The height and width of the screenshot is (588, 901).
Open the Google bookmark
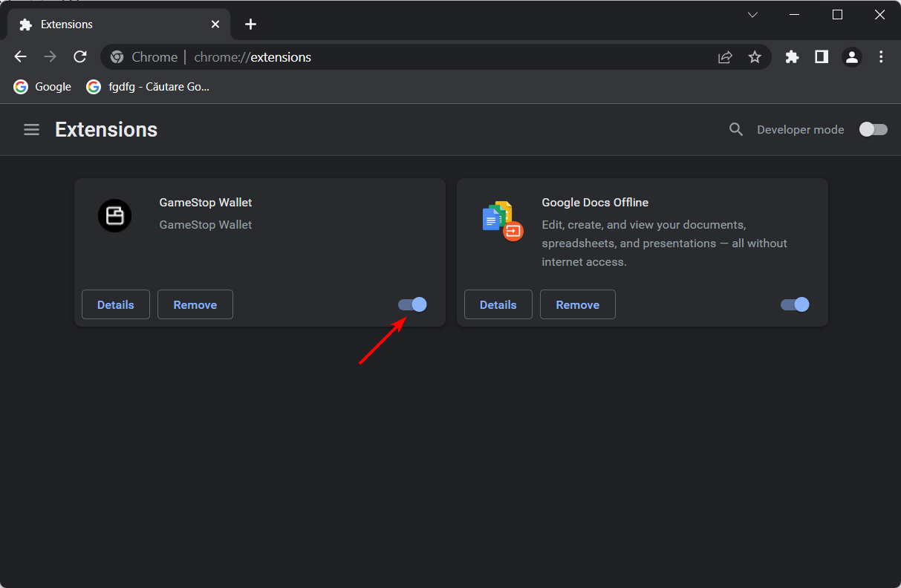click(42, 86)
